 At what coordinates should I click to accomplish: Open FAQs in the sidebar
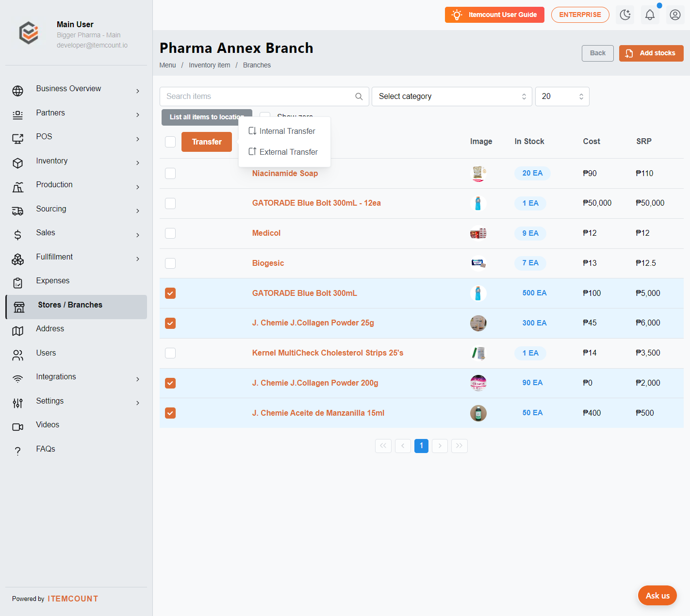pos(46,449)
